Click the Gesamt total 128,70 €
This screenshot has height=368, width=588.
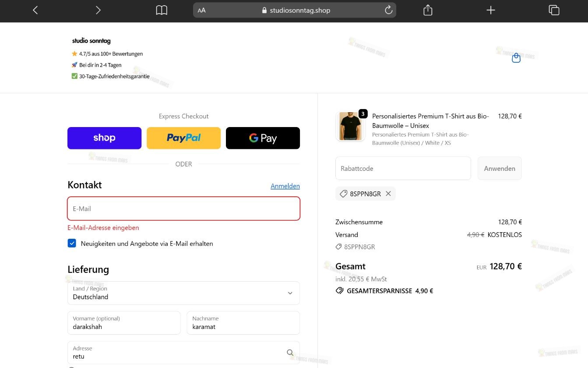pyautogui.click(x=505, y=266)
